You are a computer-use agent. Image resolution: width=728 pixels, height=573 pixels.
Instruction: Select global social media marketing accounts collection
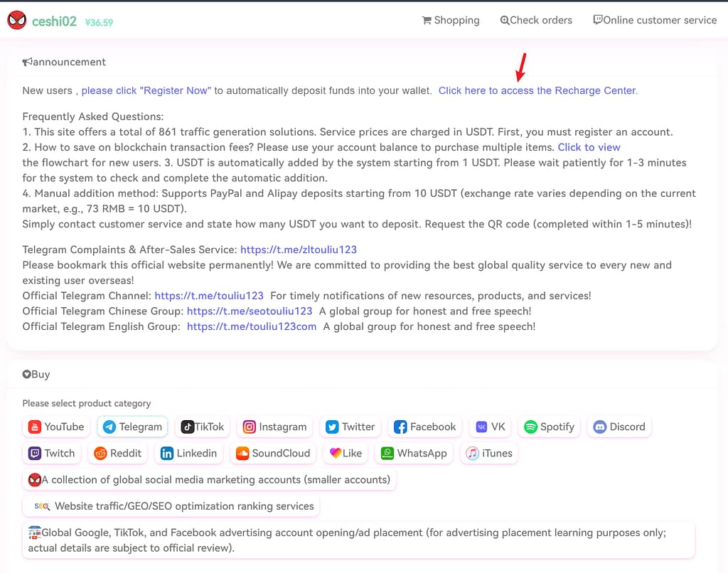click(x=209, y=480)
